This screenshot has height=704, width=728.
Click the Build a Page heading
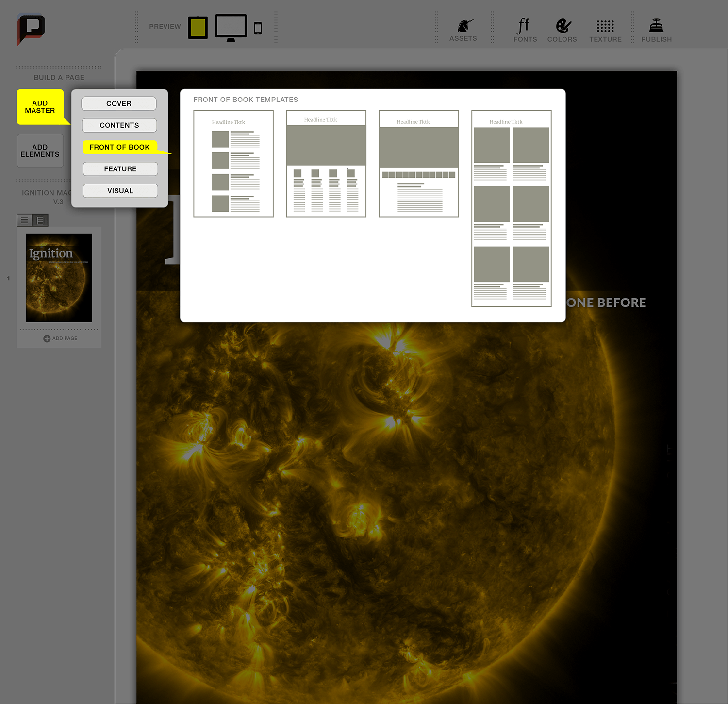[59, 78]
